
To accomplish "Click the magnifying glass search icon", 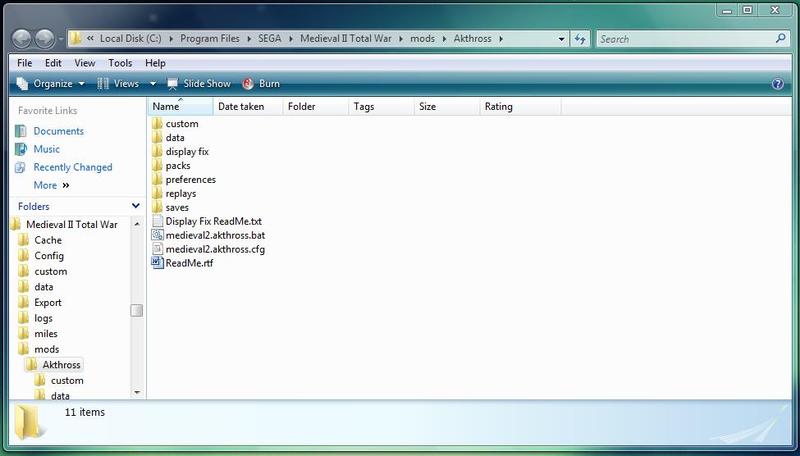I will click(x=781, y=38).
